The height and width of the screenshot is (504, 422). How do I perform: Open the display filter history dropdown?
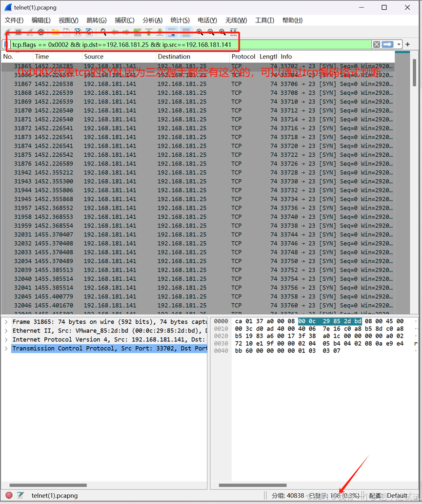point(399,44)
